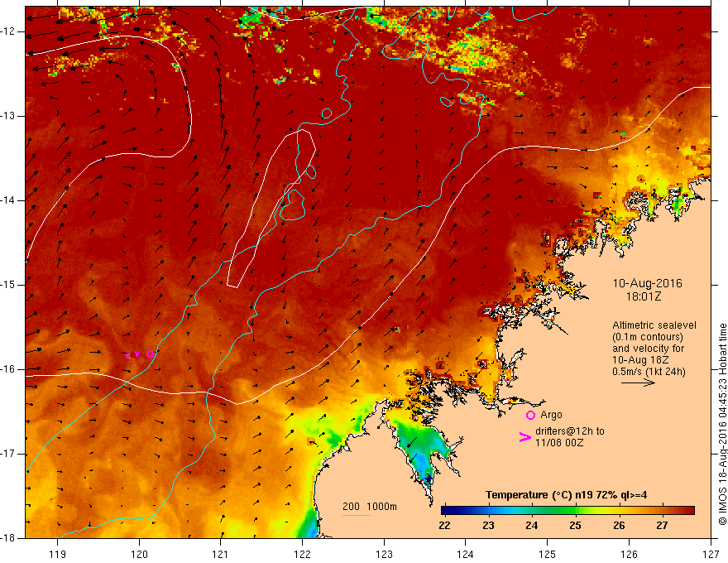Click the 'Temperature (°C) n19 72% ql>=4' title
Viewport: 728px width, 563px height.
click(566, 495)
